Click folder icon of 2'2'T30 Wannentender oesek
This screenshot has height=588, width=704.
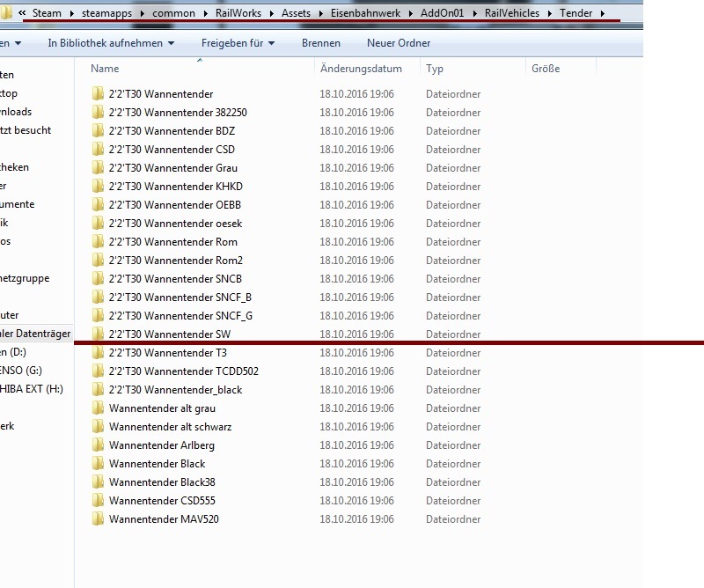[98, 223]
